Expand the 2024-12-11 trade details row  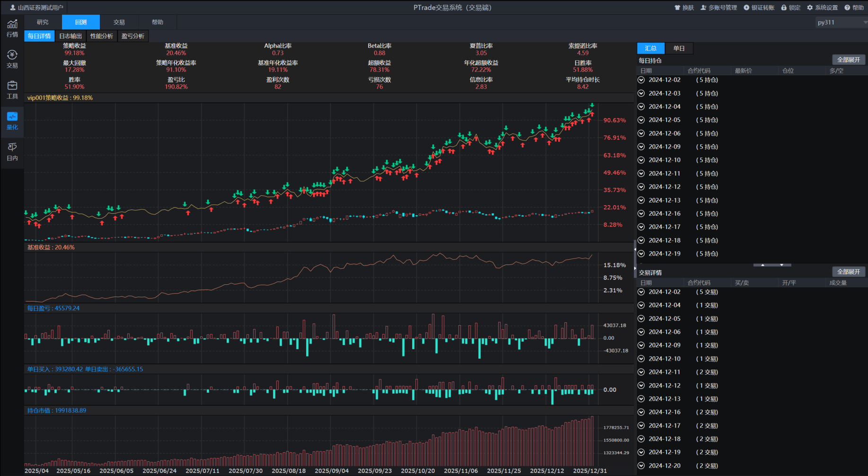pos(641,372)
